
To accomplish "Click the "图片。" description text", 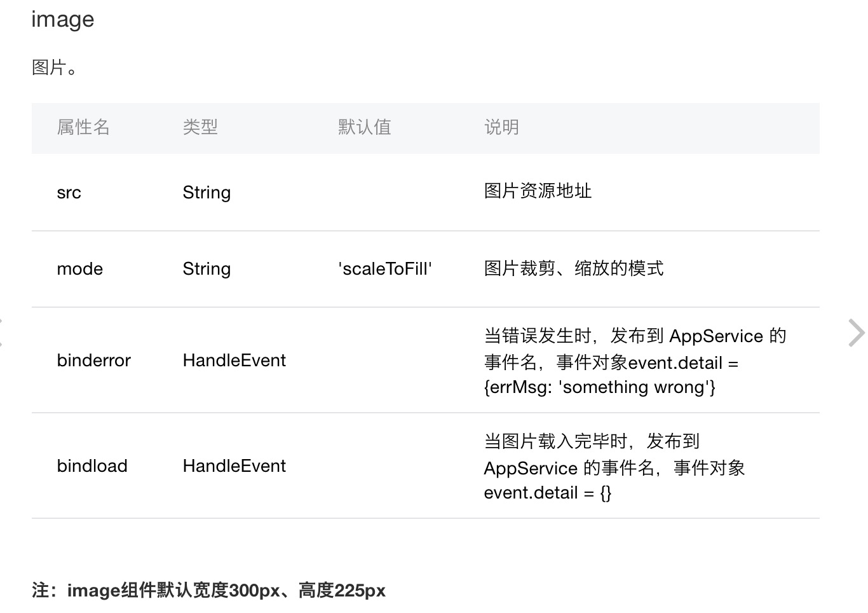I will (x=54, y=67).
